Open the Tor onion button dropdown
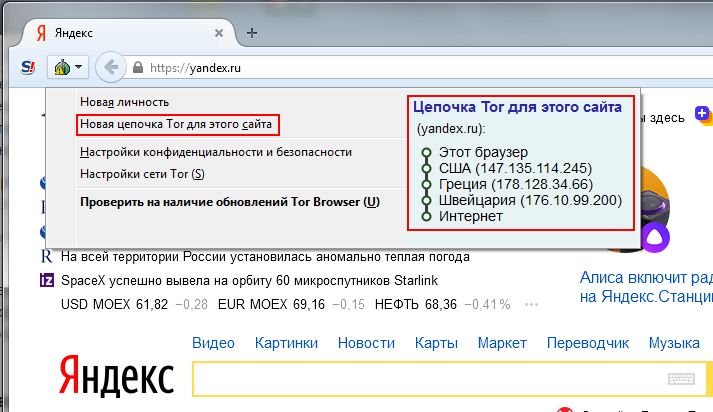 (68, 68)
